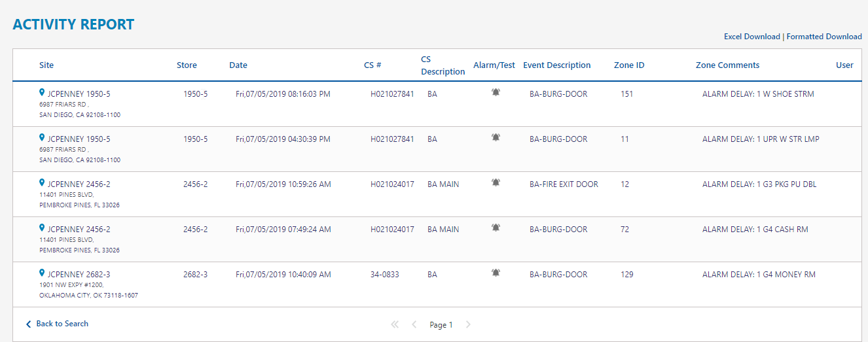
Task: Click alarm bell in the zone 72 row
Action: pyautogui.click(x=496, y=228)
